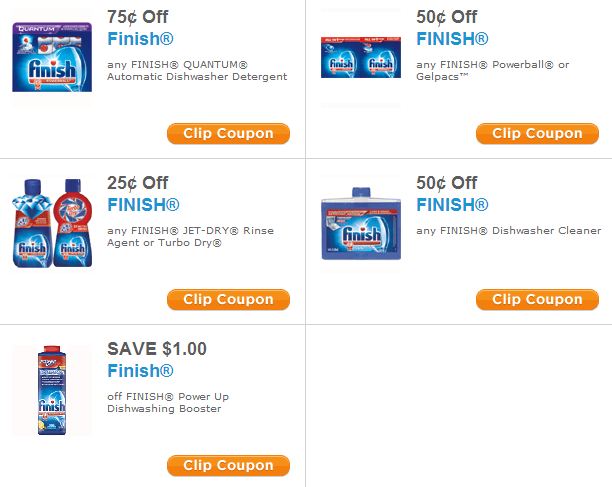The image size is (612, 487).
Task: Select the 25¢ Off offer heading
Action: pyautogui.click(x=137, y=183)
